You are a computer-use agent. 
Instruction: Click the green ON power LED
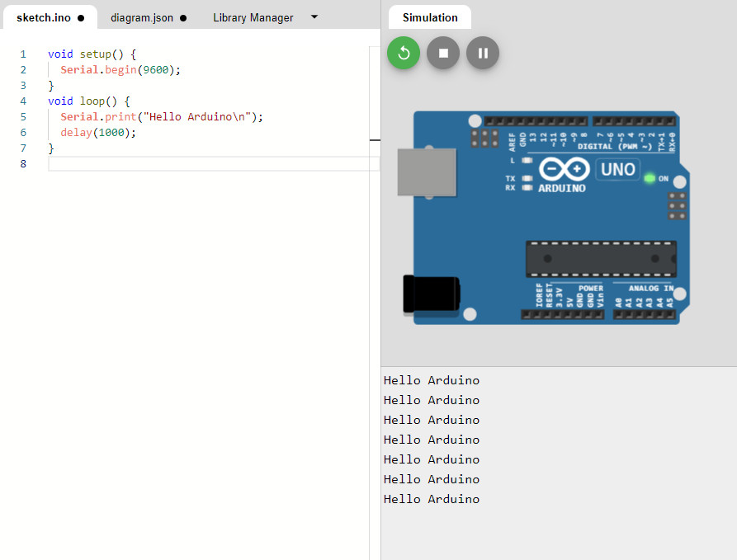pos(650,178)
